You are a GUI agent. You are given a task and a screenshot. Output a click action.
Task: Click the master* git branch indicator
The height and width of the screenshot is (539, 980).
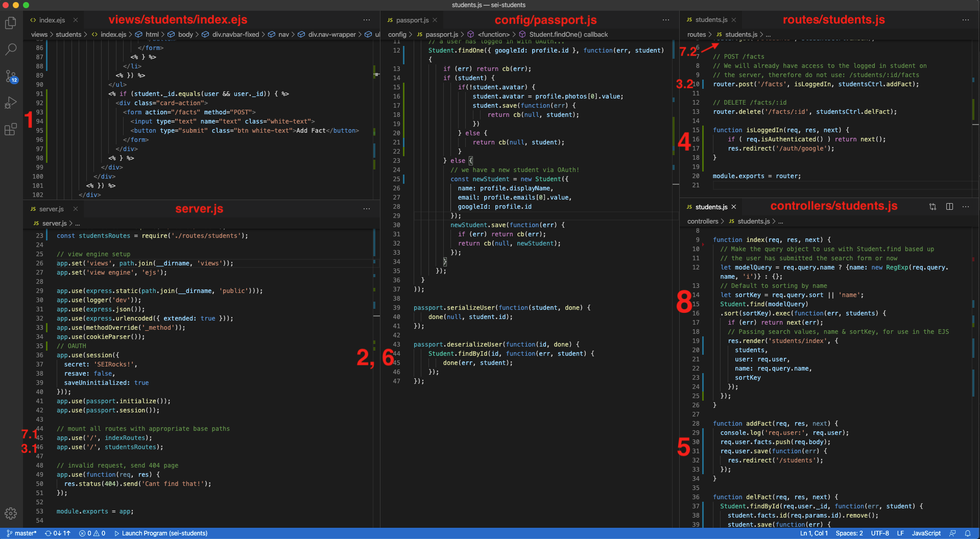pos(22,533)
